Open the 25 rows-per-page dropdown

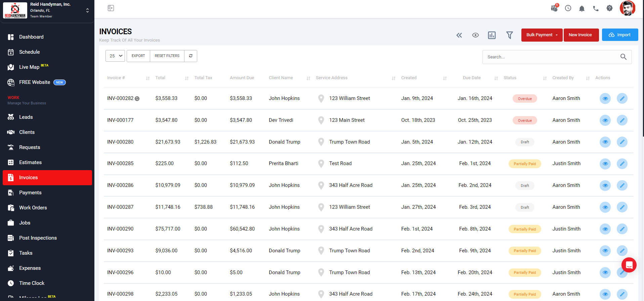[115, 56]
